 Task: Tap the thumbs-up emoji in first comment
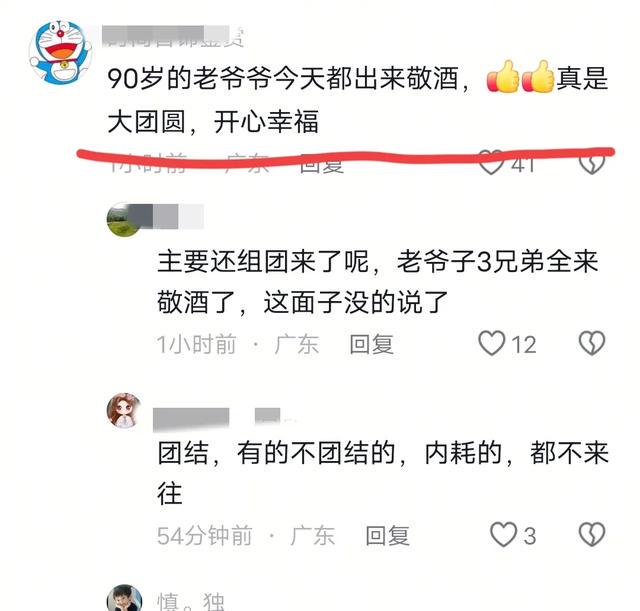520,77
